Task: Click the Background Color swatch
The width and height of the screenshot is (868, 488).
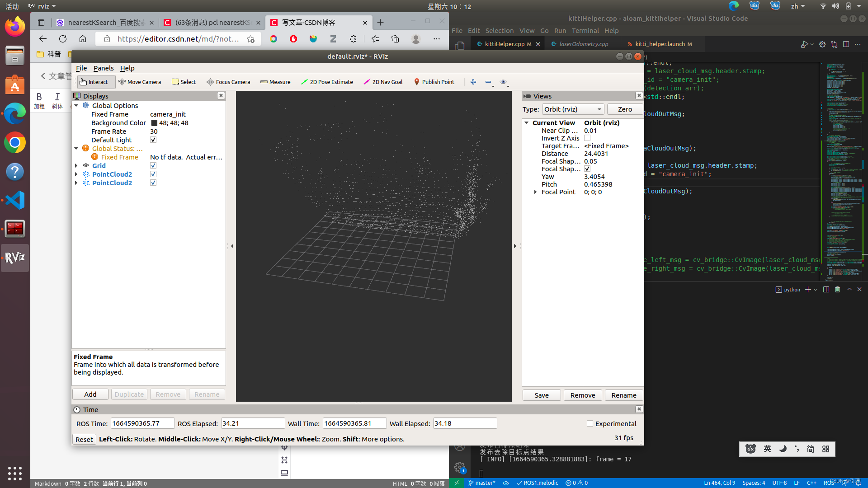Action: (154, 123)
